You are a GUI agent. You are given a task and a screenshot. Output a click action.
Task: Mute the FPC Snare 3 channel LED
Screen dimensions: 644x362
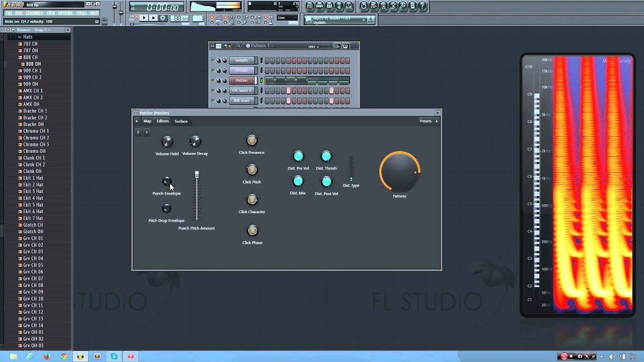pyautogui.click(x=213, y=90)
